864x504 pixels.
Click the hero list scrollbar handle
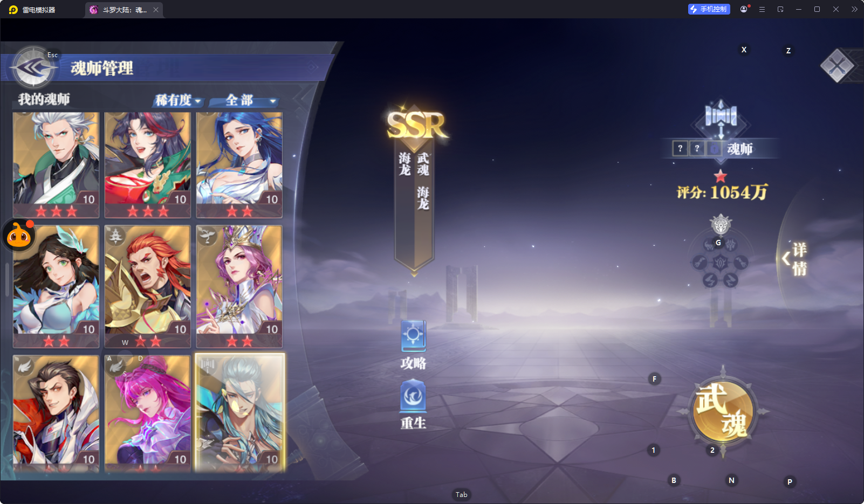click(7, 279)
